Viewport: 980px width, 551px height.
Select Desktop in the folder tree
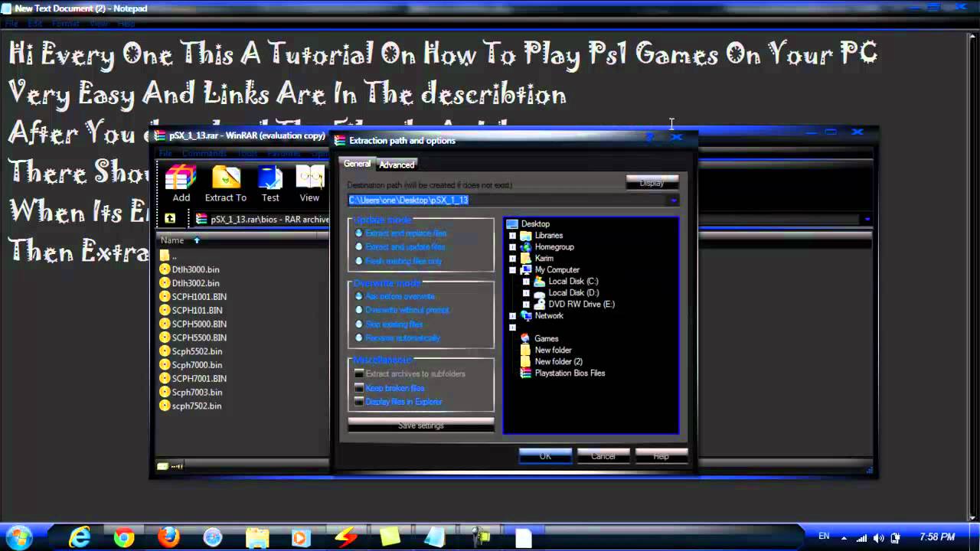tap(528, 224)
